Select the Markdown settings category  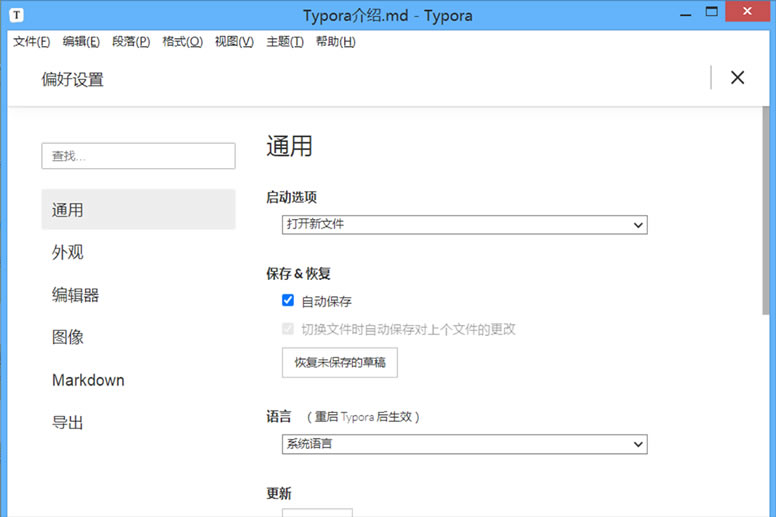click(x=138, y=380)
